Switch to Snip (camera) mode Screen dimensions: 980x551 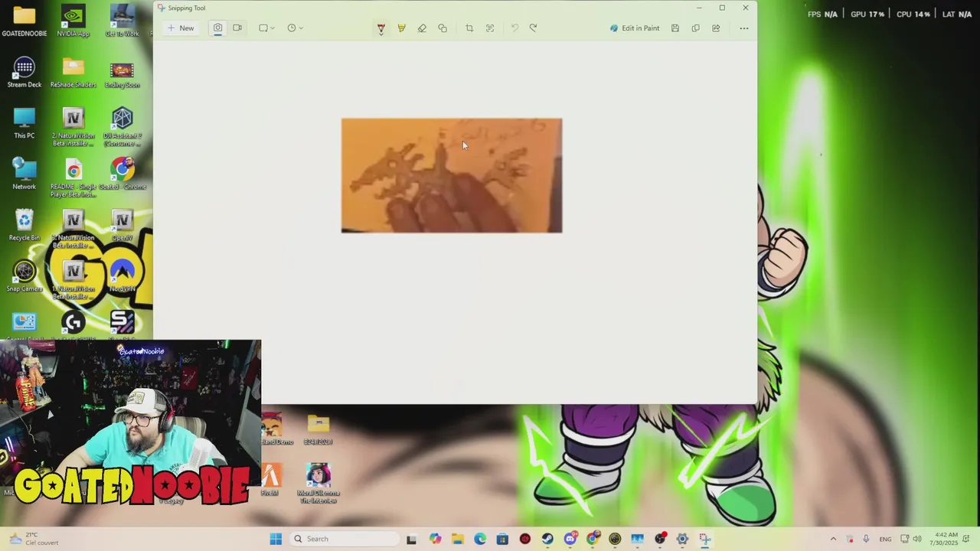click(217, 28)
